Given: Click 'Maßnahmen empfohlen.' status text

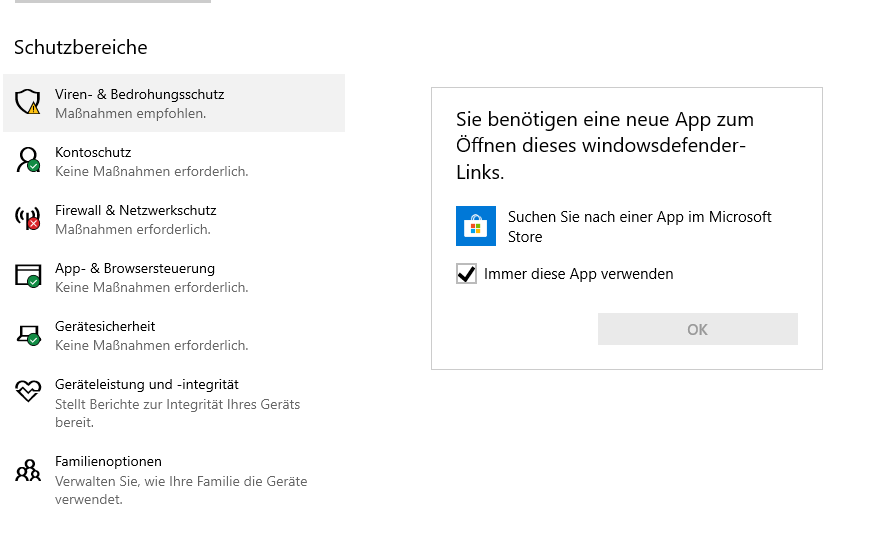Looking at the screenshot, I should pos(131,114).
